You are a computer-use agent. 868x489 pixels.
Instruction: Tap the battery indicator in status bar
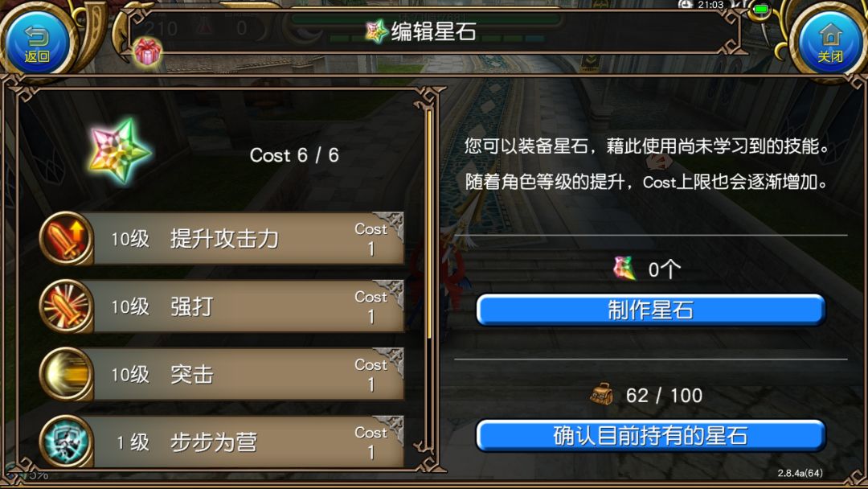[762, 9]
